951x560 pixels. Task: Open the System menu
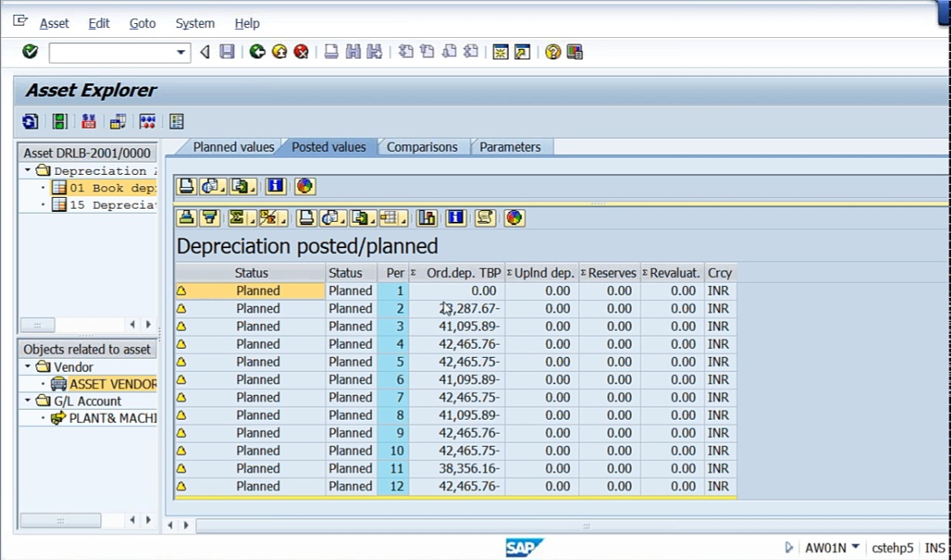[195, 24]
